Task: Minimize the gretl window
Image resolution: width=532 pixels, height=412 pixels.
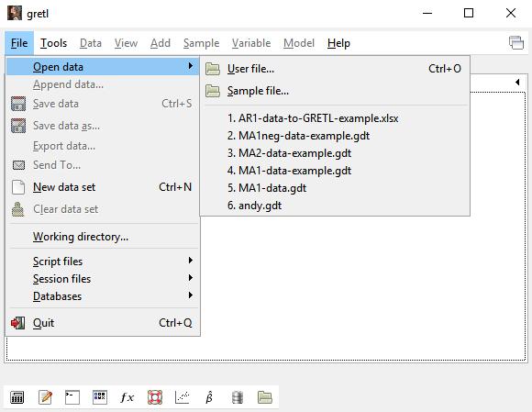Action: [x=427, y=13]
